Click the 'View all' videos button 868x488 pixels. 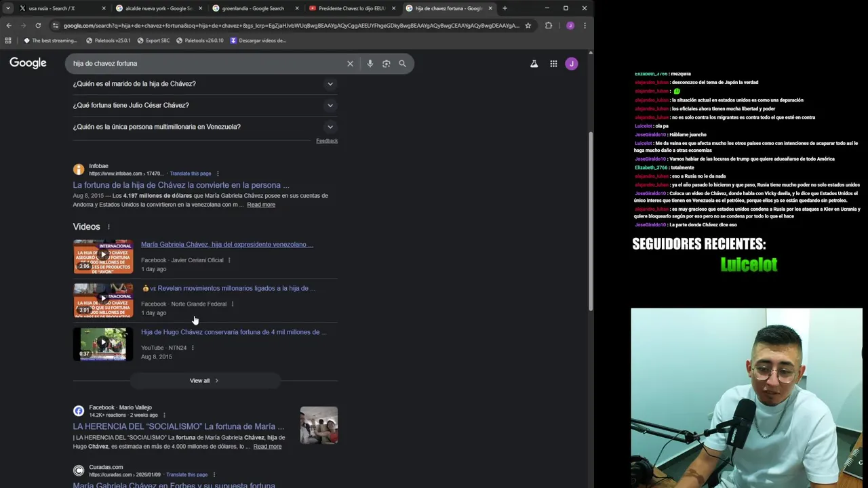205,381
